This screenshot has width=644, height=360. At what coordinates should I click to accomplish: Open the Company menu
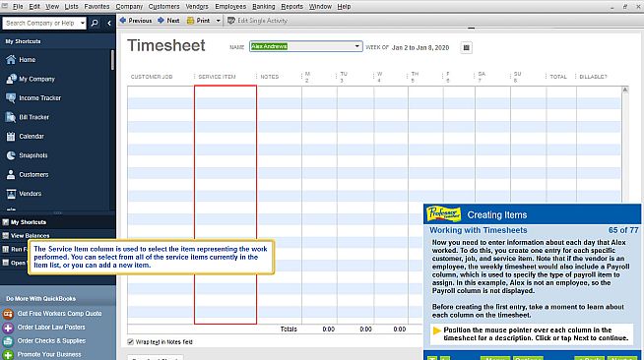(129, 7)
